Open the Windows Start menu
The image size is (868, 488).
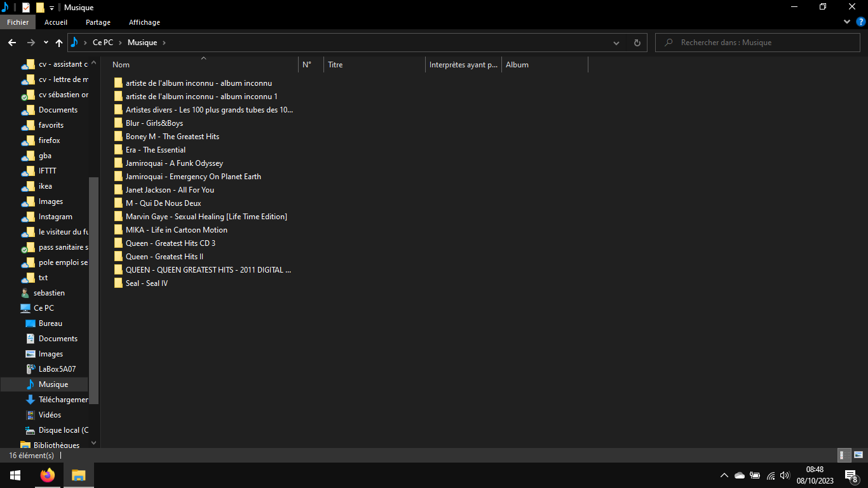(15, 475)
